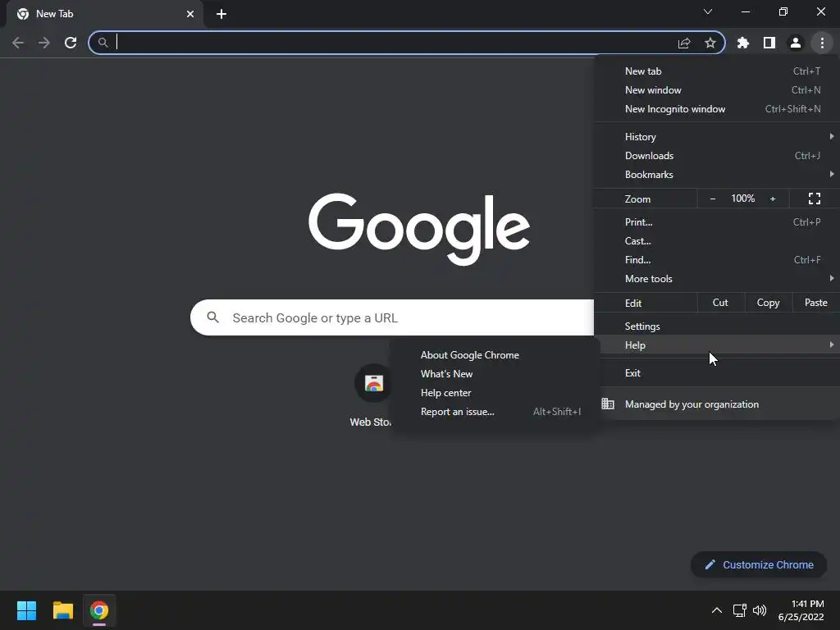Select New window menu item
Screen dimensions: 840x630
tap(717, 90)
